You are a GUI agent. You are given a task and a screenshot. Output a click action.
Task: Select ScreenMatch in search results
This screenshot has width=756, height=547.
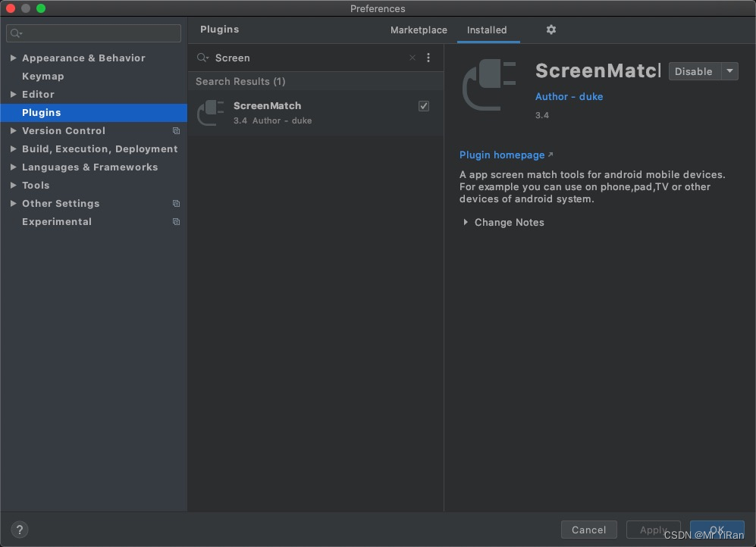[x=315, y=113]
